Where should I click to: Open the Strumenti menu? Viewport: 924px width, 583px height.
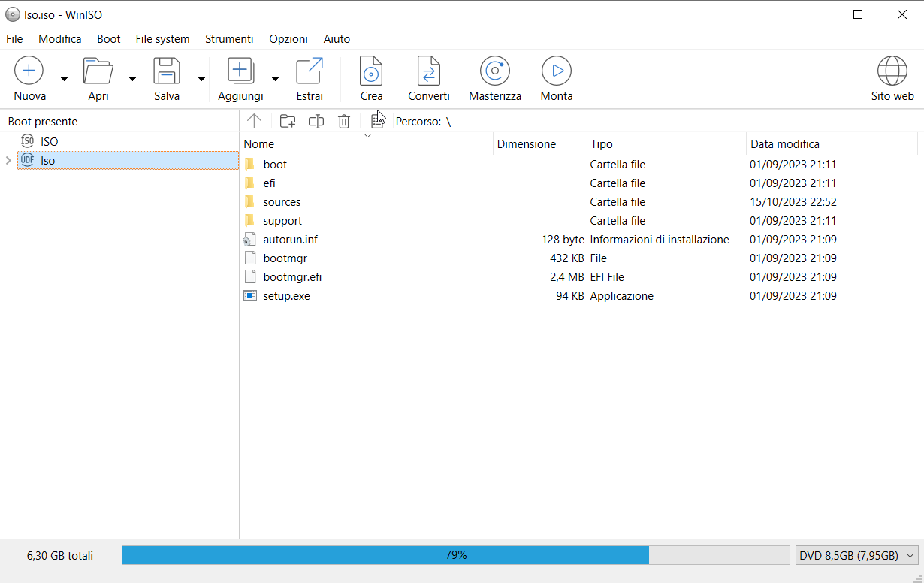pos(229,39)
